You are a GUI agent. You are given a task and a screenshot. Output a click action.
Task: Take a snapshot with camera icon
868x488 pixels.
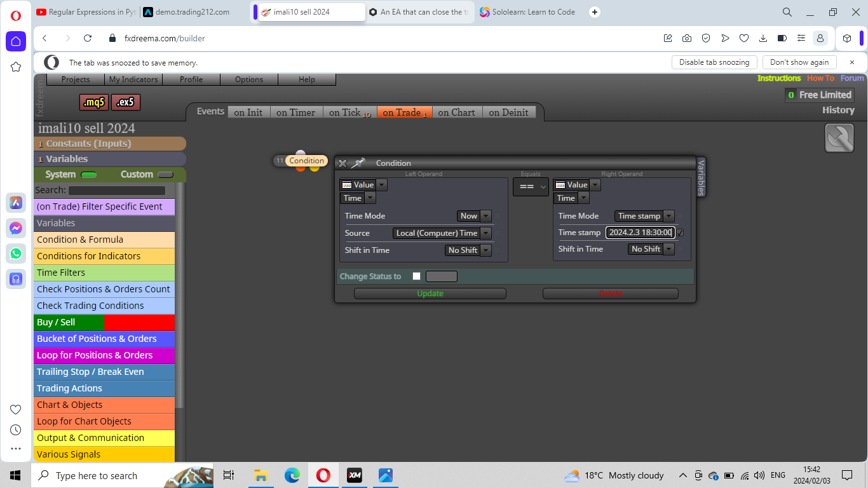coord(687,38)
